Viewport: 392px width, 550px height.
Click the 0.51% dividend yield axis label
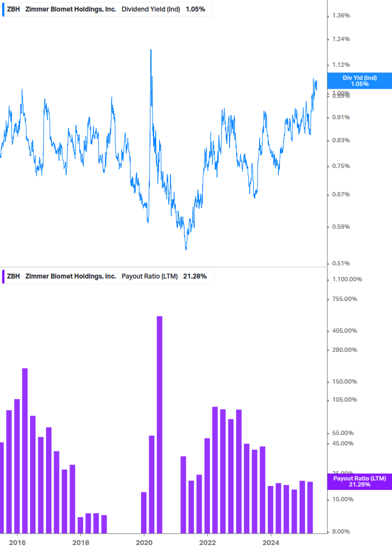pyautogui.click(x=341, y=263)
